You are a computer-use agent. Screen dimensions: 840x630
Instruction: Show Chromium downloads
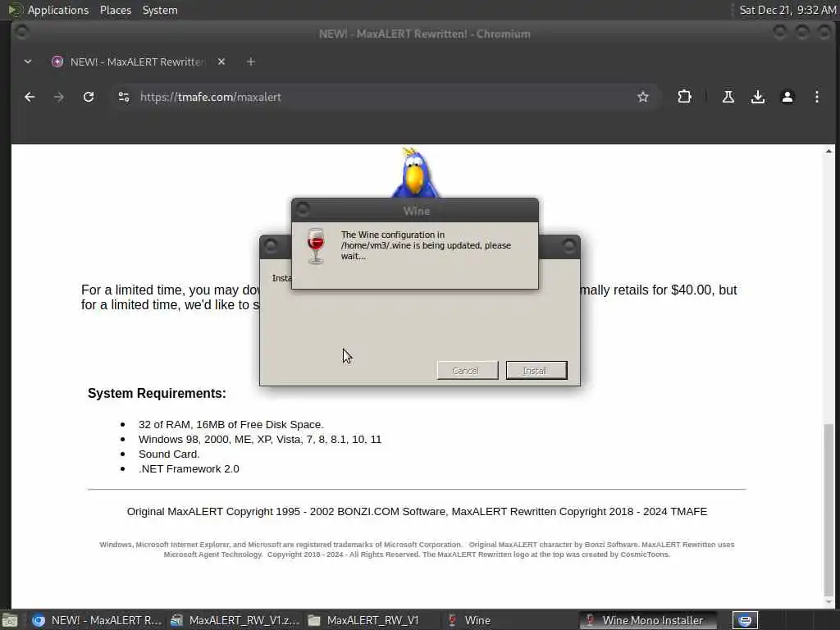point(757,97)
